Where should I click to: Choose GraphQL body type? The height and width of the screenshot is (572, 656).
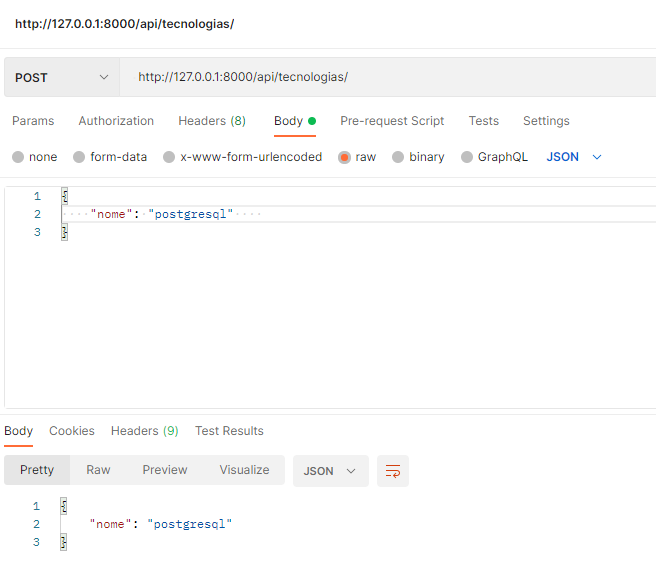467,157
